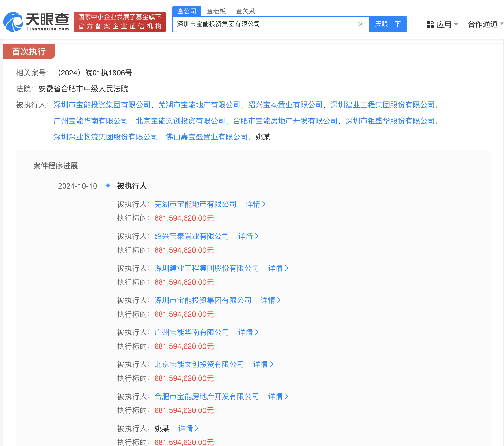Click 深圳市宝能投资集团有限公司 in the progress list
The width and height of the screenshot is (504, 446).
[203, 300]
